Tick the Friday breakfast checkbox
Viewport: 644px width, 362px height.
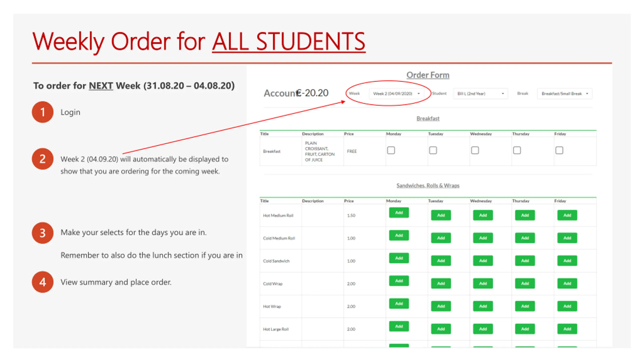pyautogui.click(x=559, y=150)
